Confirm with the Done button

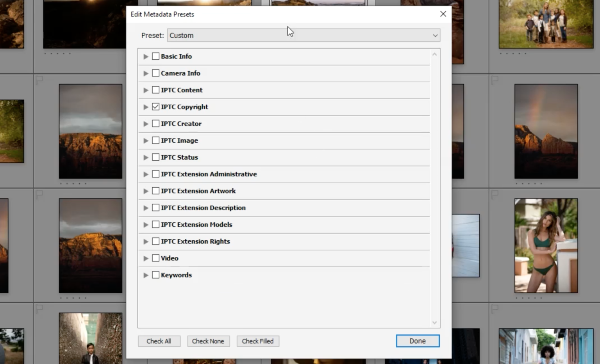[x=418, y=341]
